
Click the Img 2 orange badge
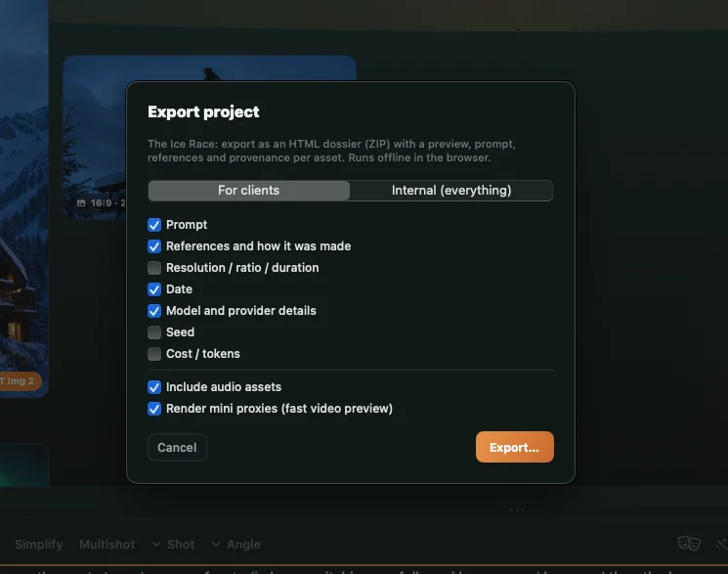(20, 381)
